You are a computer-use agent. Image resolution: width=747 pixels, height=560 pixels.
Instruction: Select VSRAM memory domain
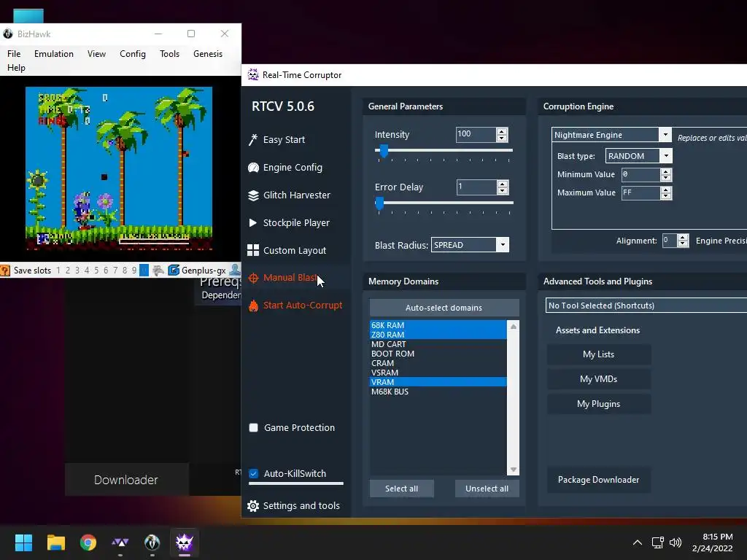pyautogui.click(x=438, y=373)
